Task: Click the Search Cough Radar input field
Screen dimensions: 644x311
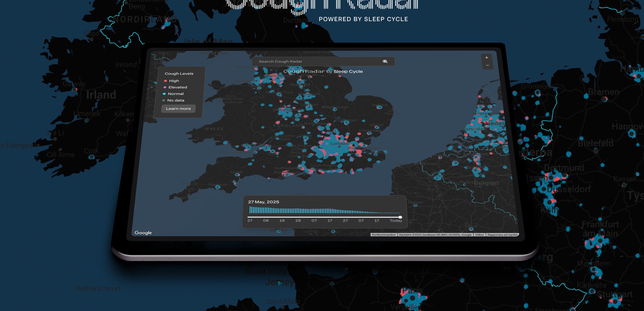Action: coord(323,61)
